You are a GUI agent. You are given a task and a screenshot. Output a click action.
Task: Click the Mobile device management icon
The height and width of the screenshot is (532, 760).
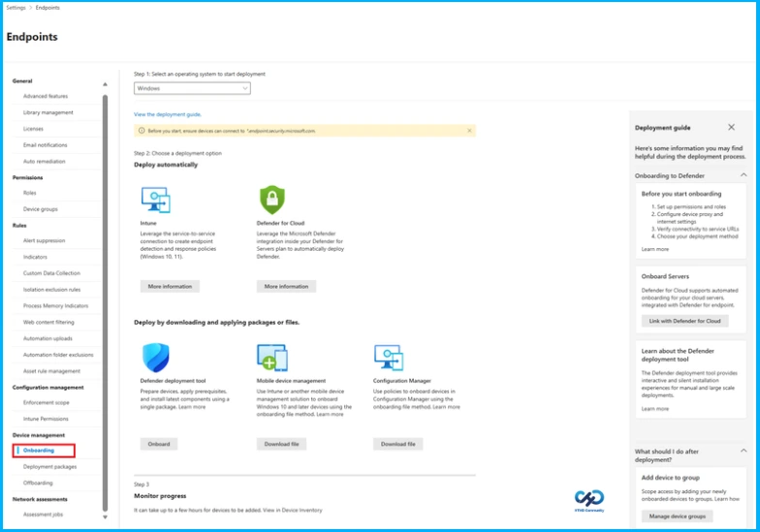point(271,358)
